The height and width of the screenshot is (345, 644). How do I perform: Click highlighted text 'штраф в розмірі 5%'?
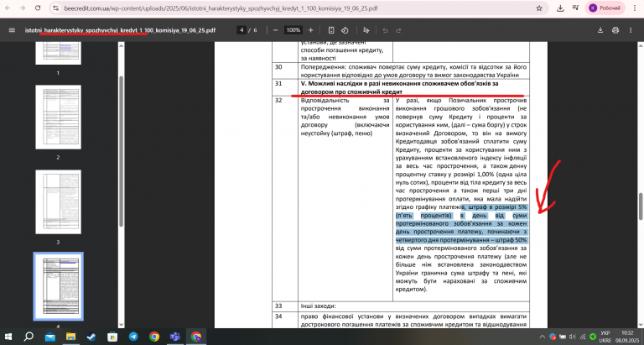click(497, 206)
